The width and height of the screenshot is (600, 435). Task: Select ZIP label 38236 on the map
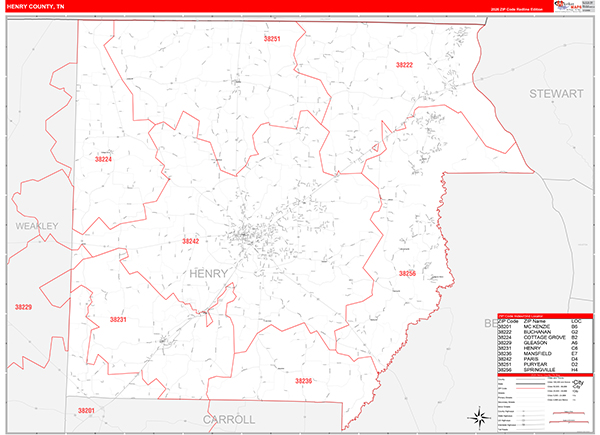303,381
